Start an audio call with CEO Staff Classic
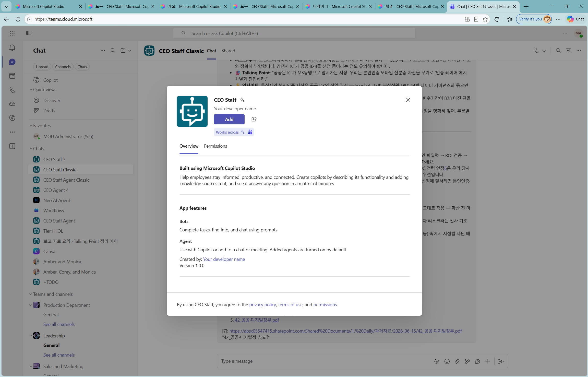 (x=536, y=51)
